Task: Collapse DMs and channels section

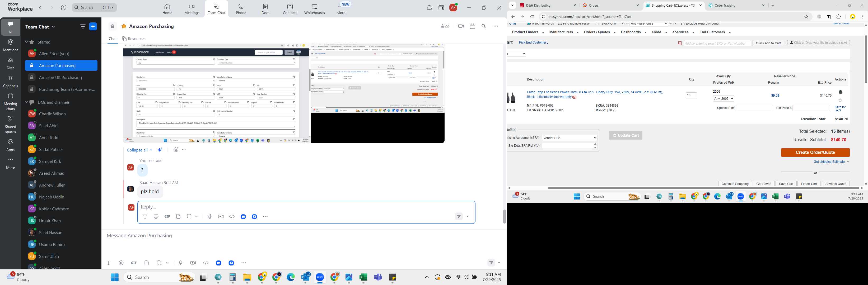Action: click(26, 102)
